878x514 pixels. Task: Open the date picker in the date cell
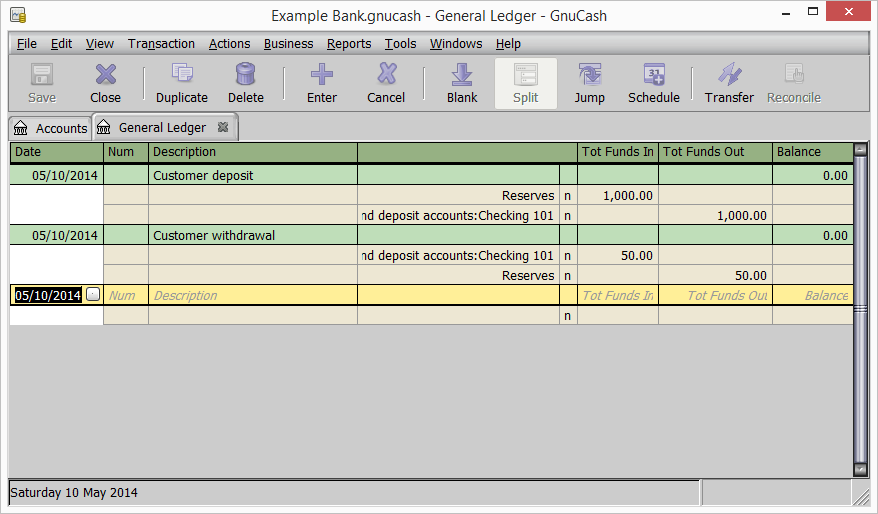[93, 295]
